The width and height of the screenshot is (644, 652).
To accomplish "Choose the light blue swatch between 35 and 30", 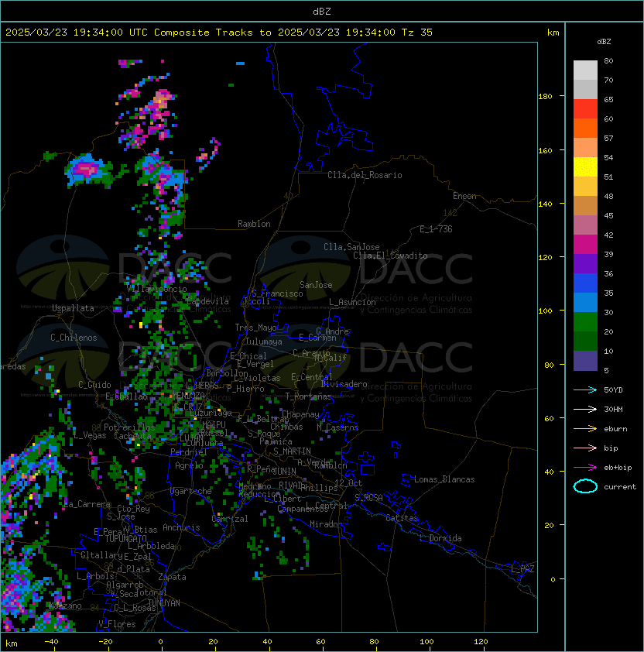I will point(585,302).
